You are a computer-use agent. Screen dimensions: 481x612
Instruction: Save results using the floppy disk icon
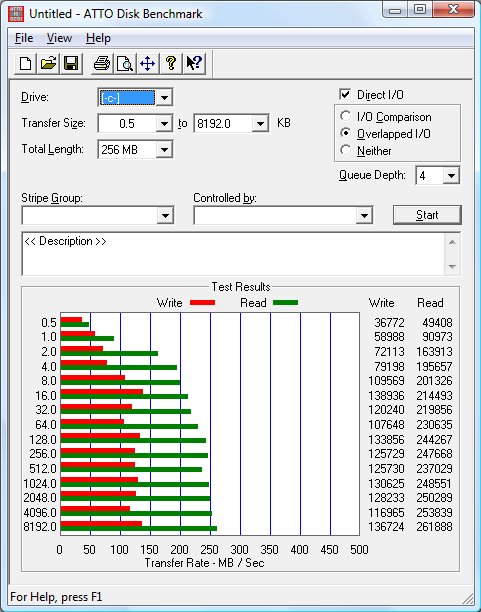click(x=71, y=63)
